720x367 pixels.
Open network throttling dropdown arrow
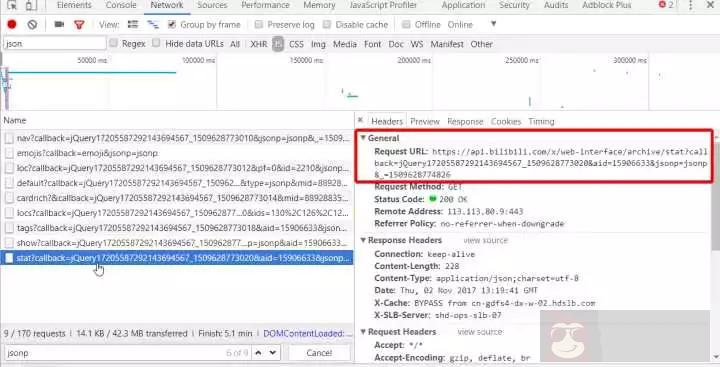click(494, 24)
